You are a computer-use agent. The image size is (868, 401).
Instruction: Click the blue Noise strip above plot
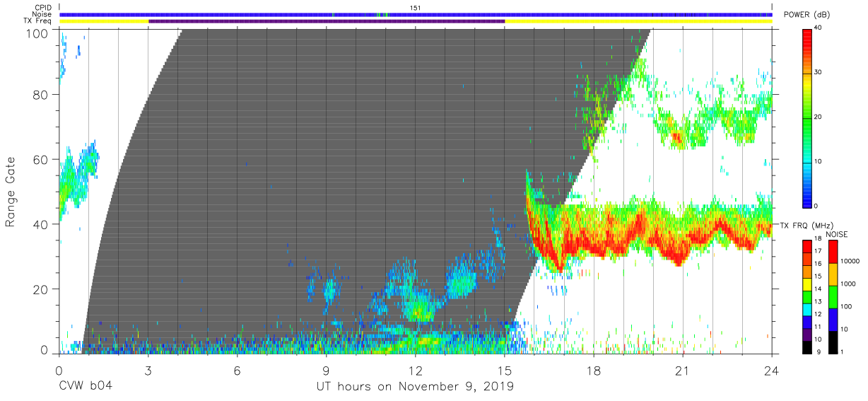(x=415, y=14)
